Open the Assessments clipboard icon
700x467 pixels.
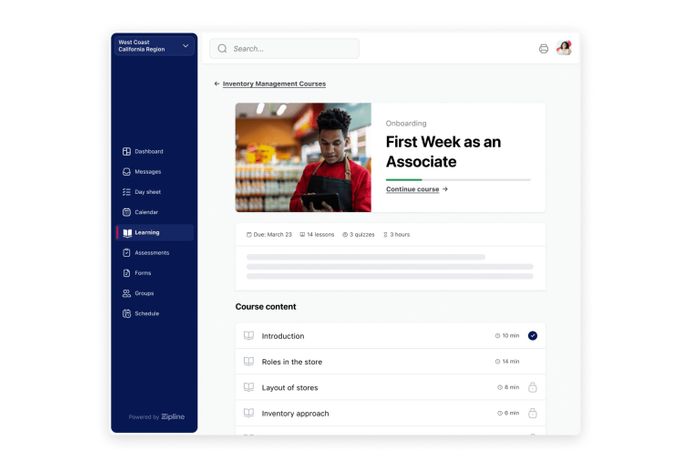[126, 253]
